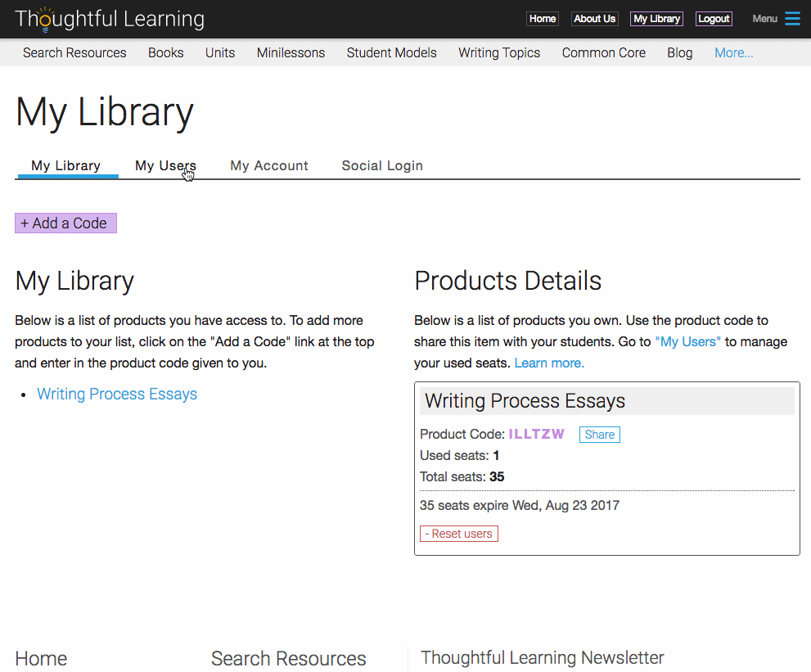Open the hamburger Menu icon
Viewport: 811px width, 672px height.
pyautogui.click(x=792, y=19)
